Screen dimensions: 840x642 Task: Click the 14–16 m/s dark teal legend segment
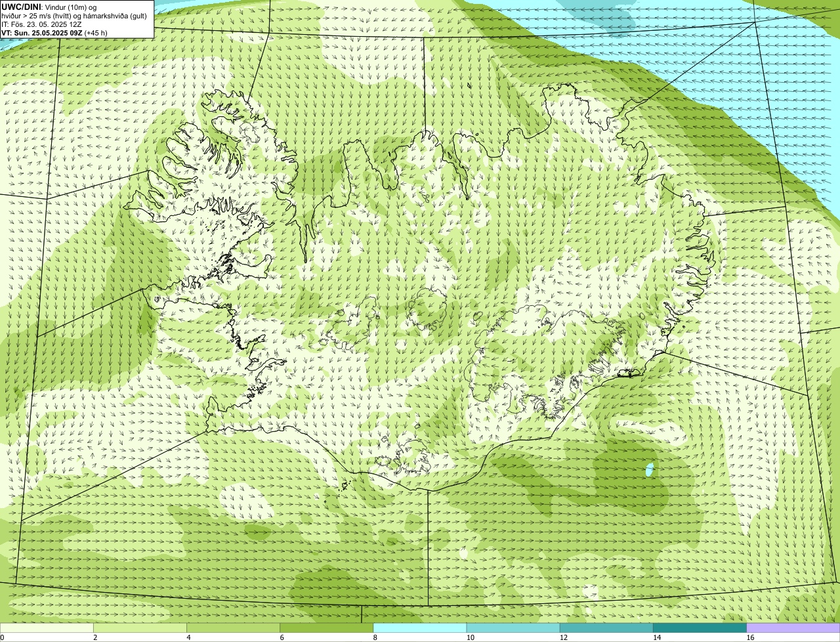[700, 628]
